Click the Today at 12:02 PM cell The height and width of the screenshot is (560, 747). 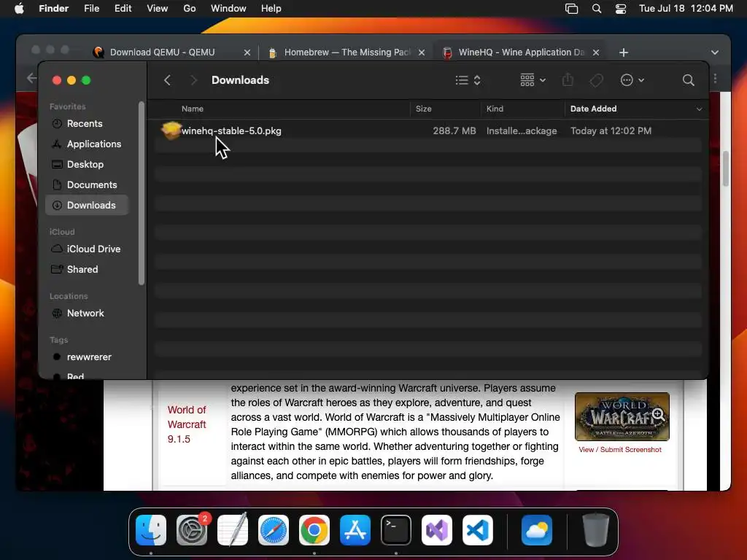pyautogui.click(x=611, y=131)
